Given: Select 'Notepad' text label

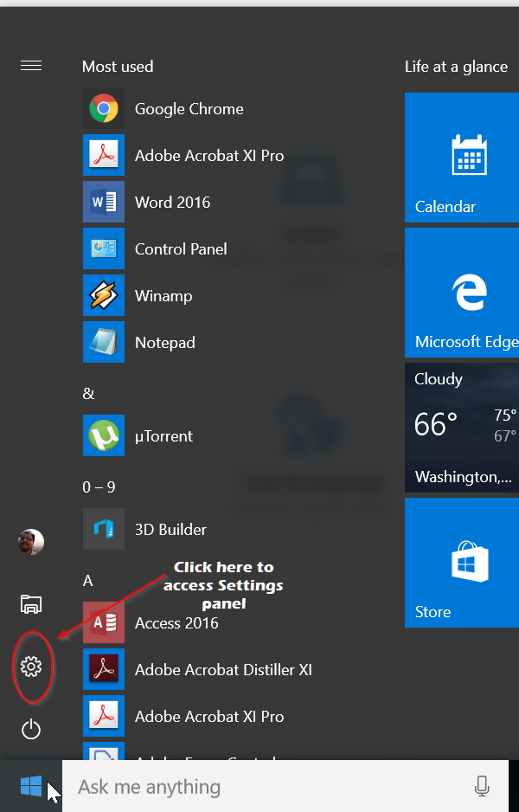Looking at the screenshot, I should pyautogui.click(x=164, y=342).
